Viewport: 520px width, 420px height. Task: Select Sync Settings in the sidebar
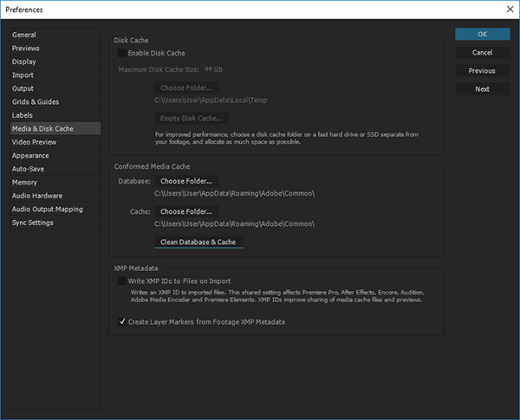[33, 223]
